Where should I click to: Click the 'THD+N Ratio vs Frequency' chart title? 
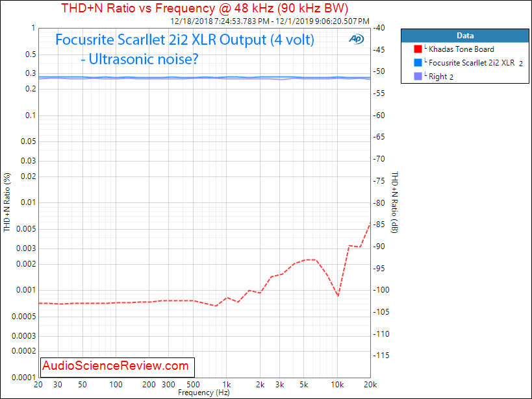205,8
